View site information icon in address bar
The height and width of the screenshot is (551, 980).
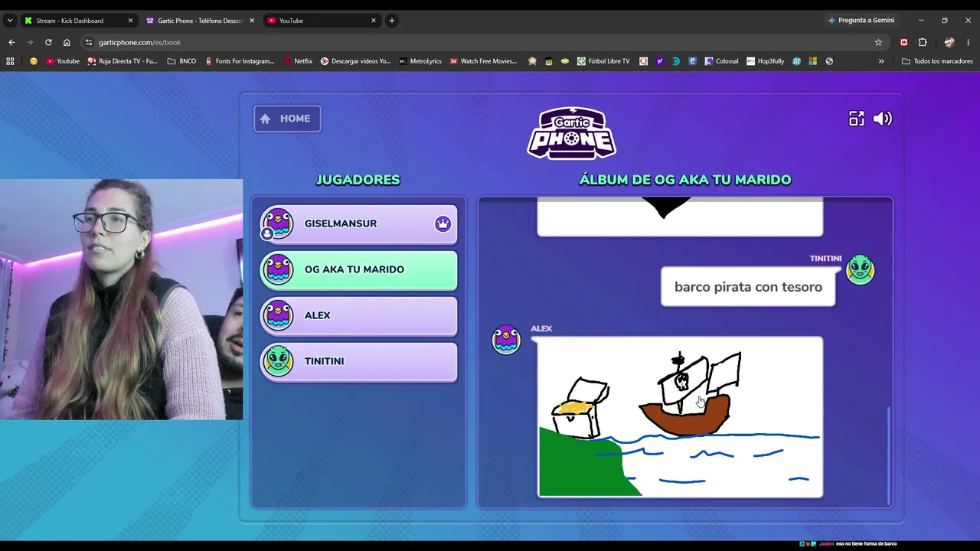89,42
